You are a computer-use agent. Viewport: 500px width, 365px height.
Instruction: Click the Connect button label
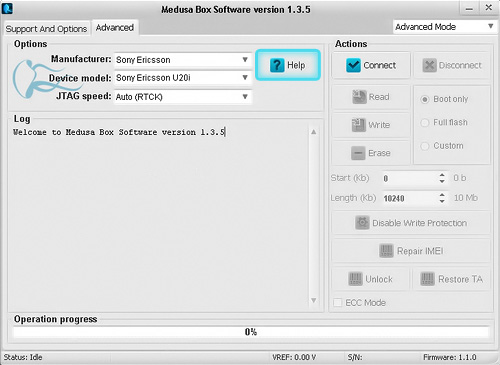point(380,65)
